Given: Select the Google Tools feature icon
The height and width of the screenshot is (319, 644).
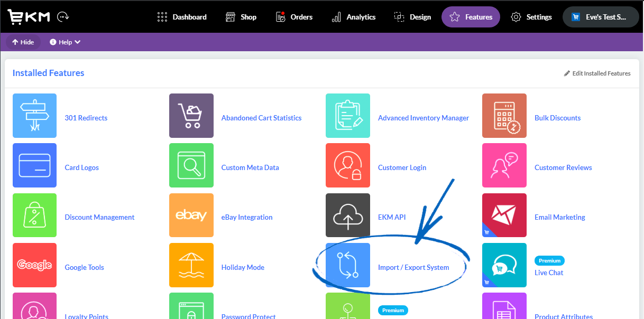Looking at the screenshot, I should (x=34, y=265).
